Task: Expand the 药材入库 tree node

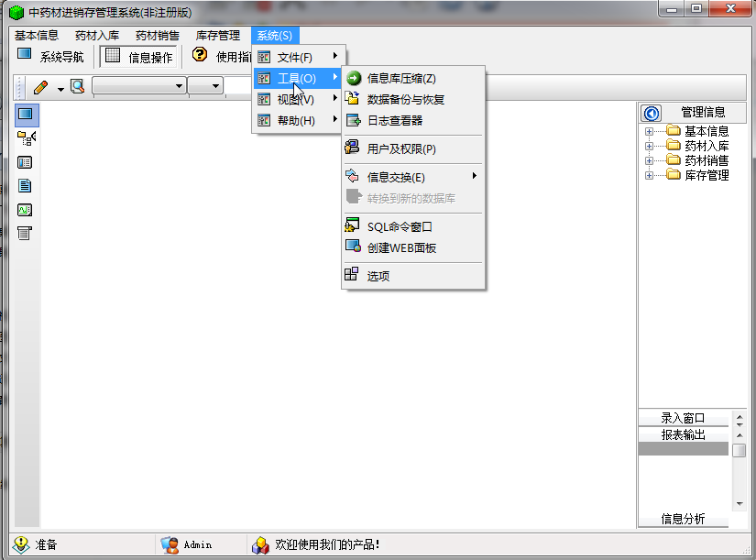Action: tap(649, 146)
